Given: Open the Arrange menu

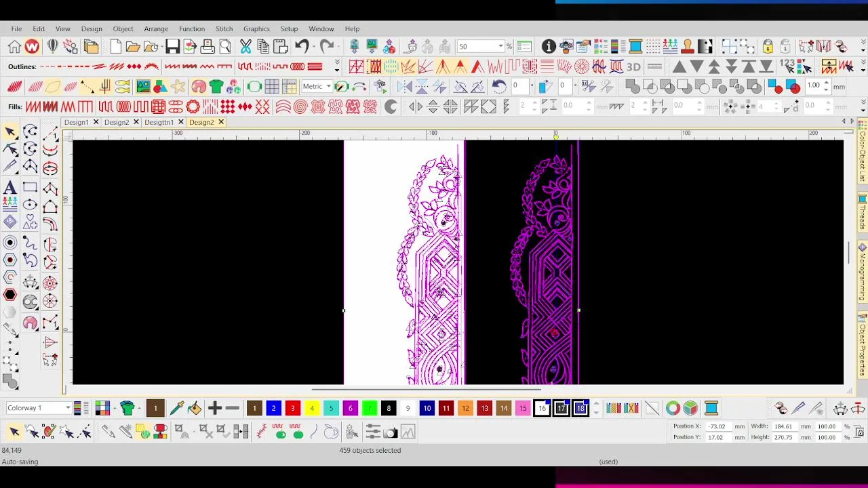Looking at the screenshot, I should pos(156,28).
